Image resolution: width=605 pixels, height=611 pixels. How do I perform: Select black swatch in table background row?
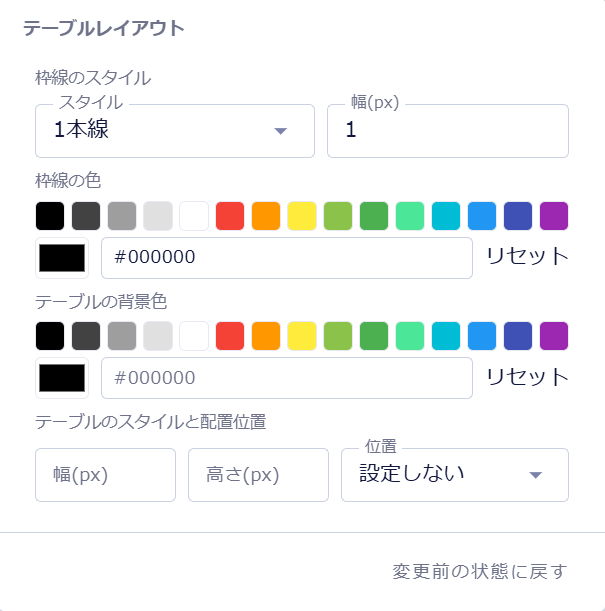coord(50,336)
